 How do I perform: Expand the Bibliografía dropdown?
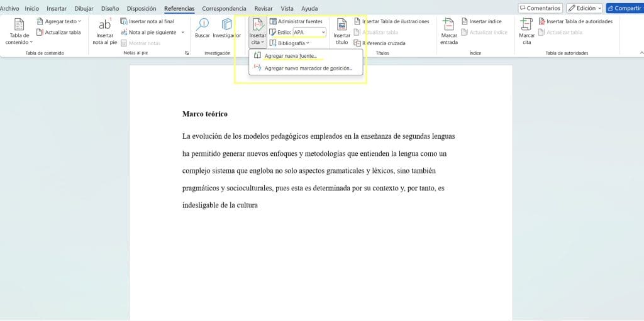[x=289, y=43]
